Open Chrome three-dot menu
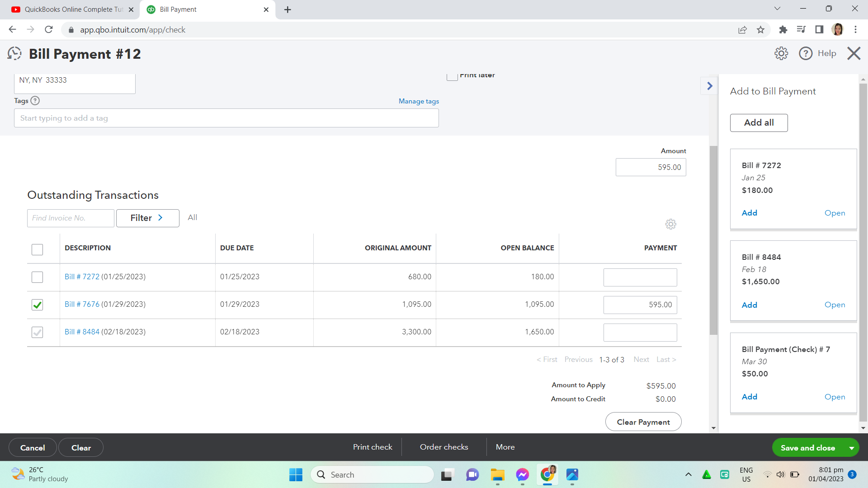Viewport: 868px width, 488px height. (x=855, y=29)
